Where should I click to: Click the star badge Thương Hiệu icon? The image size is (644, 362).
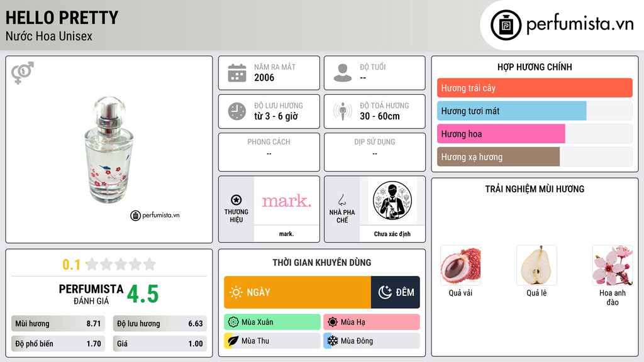(x=236, y=200)
